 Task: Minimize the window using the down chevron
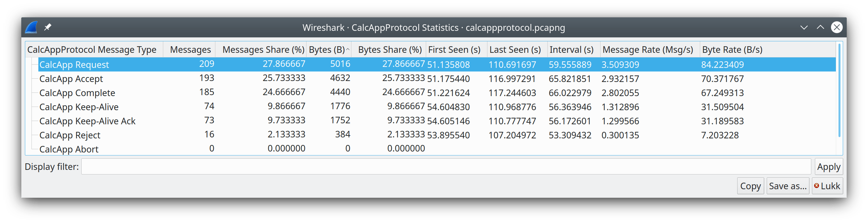tap(804, 28)
